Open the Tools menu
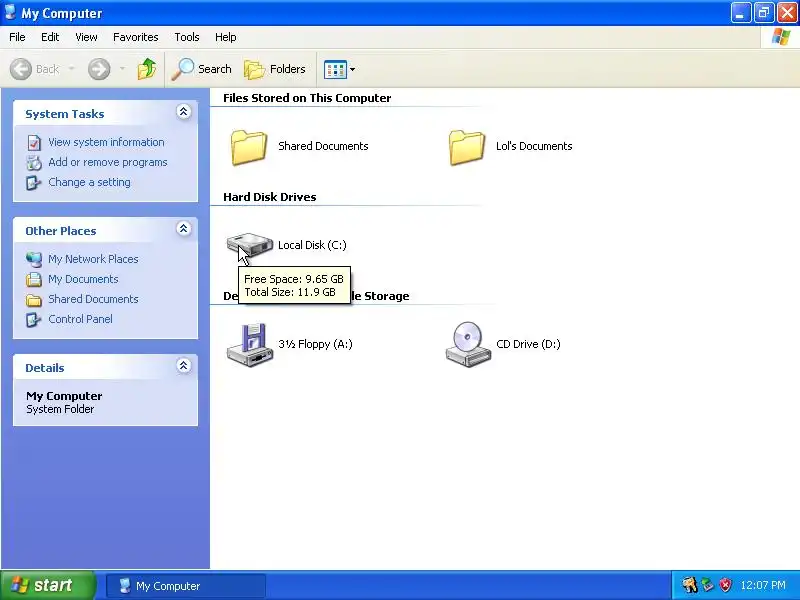Screen dimensions: 800x600 click(x=187, y=37)
